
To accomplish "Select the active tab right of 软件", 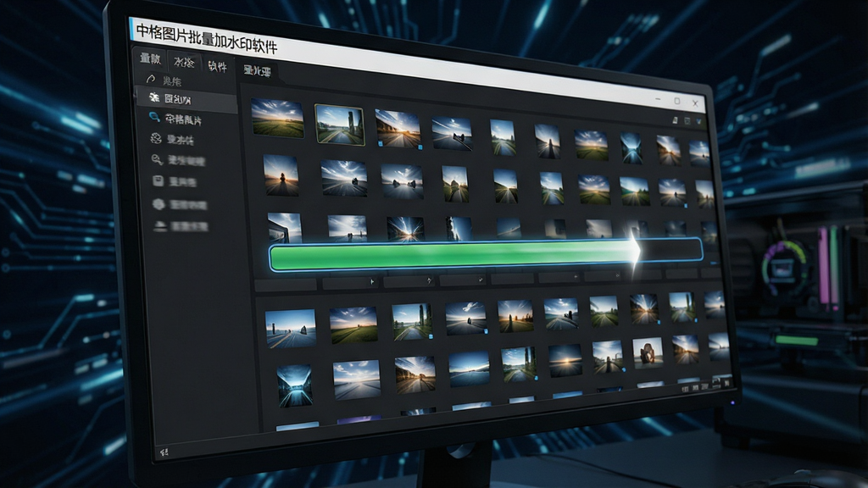I will [x=257, y=71].
